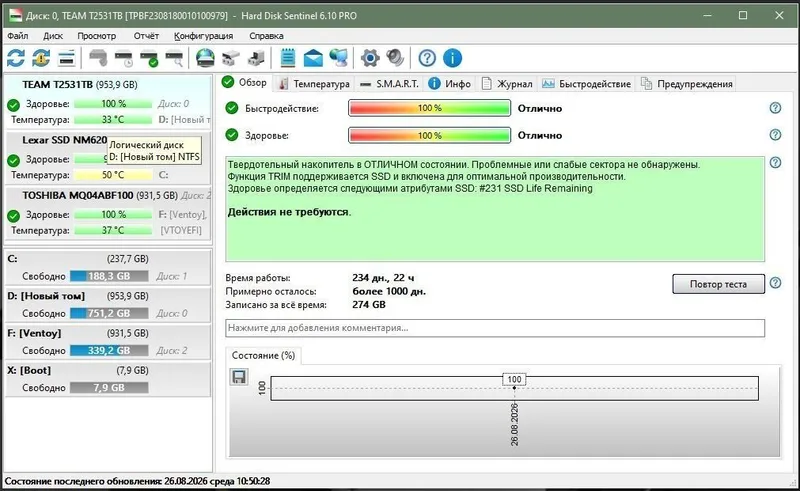Click the comment input field
This screenshot has width=800, height=491.
click(x=495, y=328)
